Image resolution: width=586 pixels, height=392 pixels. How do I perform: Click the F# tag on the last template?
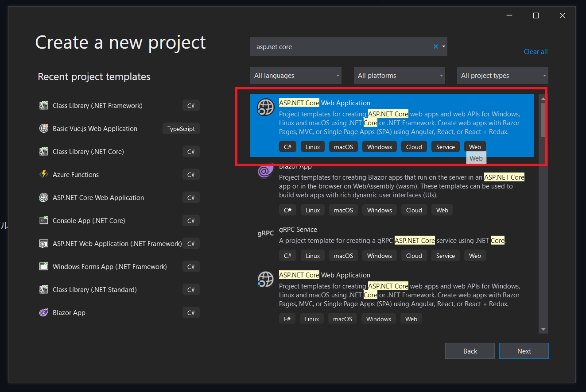[287, 319]
